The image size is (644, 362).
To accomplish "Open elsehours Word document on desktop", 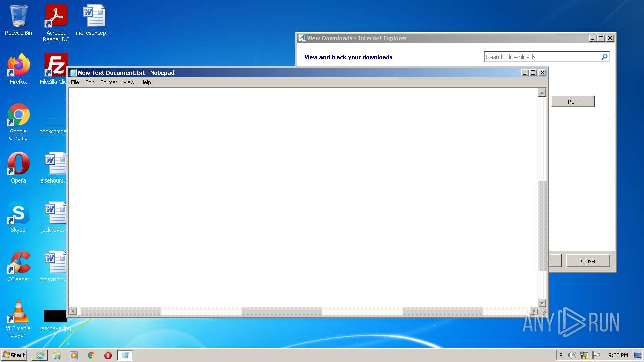I will [54, 168].
